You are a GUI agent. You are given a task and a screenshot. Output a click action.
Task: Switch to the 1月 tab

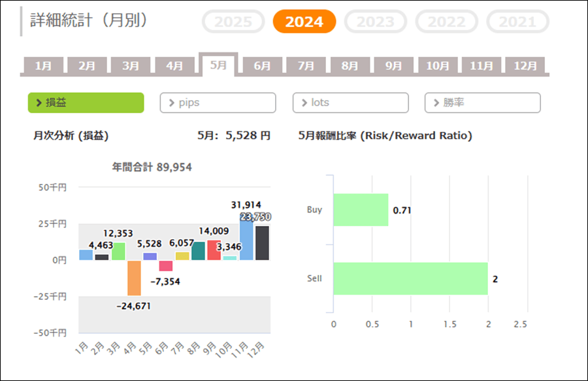coord(44,65)
